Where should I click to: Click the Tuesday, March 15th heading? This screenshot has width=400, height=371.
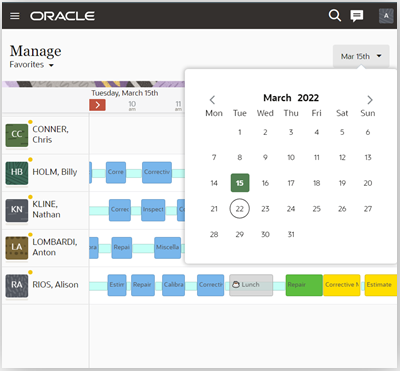click(x=125, y=93)
